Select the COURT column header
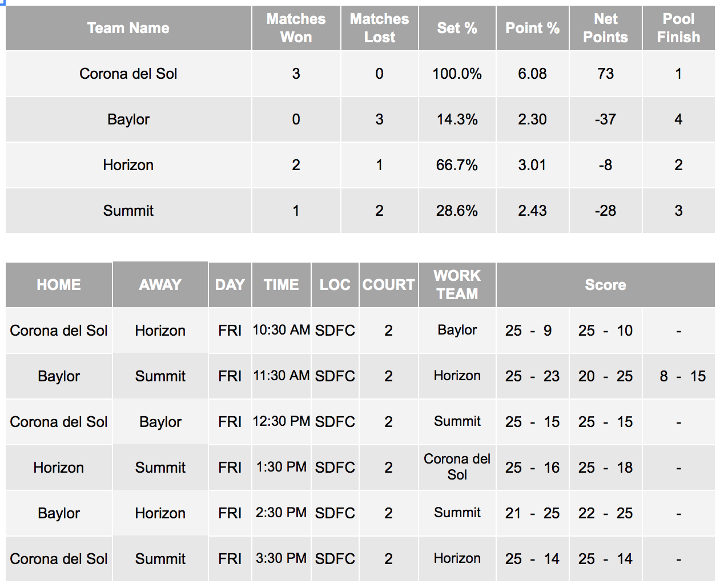Viewport: 724px width, 588px height. pyautogui.click(x=389, y=285)
